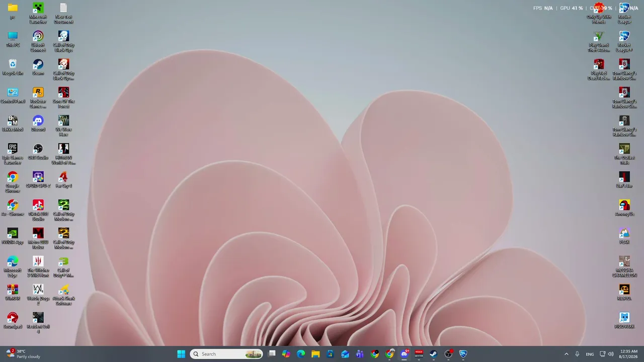Select The Outlast Trials shortcut

pos(624,154)
